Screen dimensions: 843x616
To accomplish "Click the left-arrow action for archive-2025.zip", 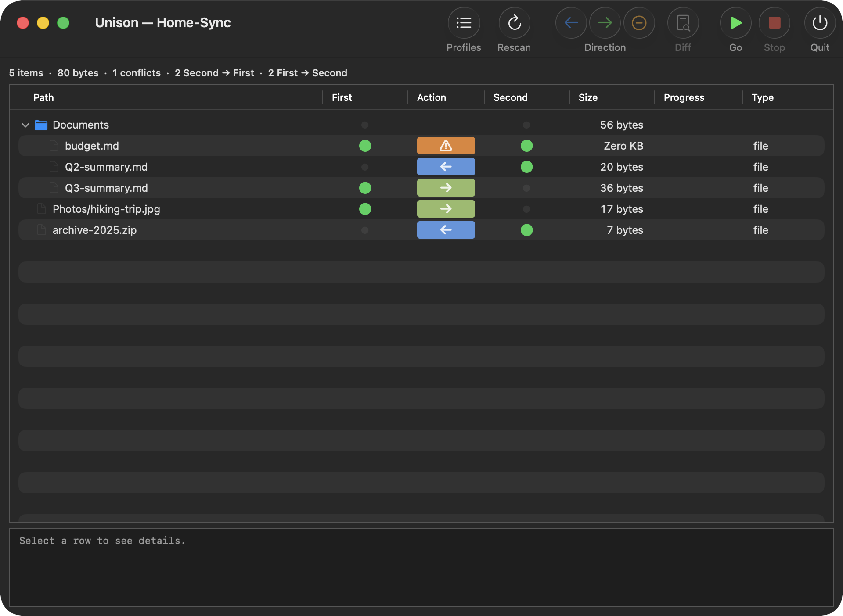I will 446,230.
